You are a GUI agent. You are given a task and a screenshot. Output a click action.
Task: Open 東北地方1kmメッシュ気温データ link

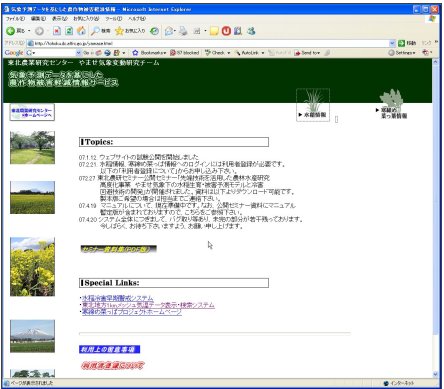coord(148,305)
